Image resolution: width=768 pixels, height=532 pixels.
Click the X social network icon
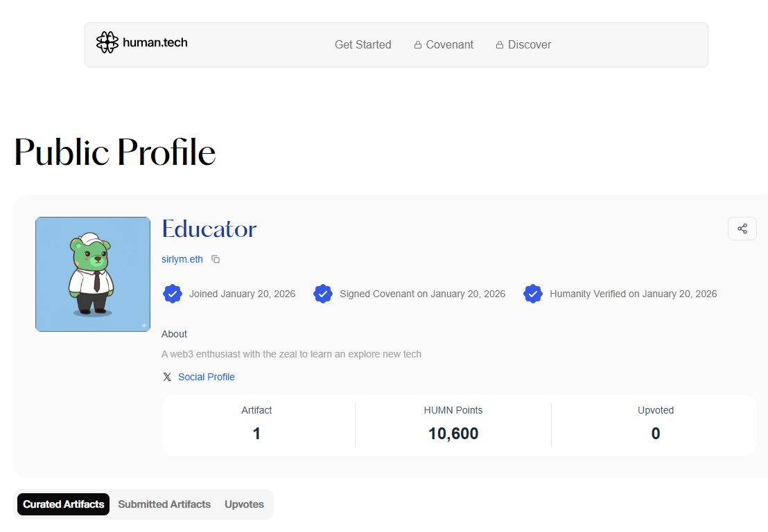[167, 377]
